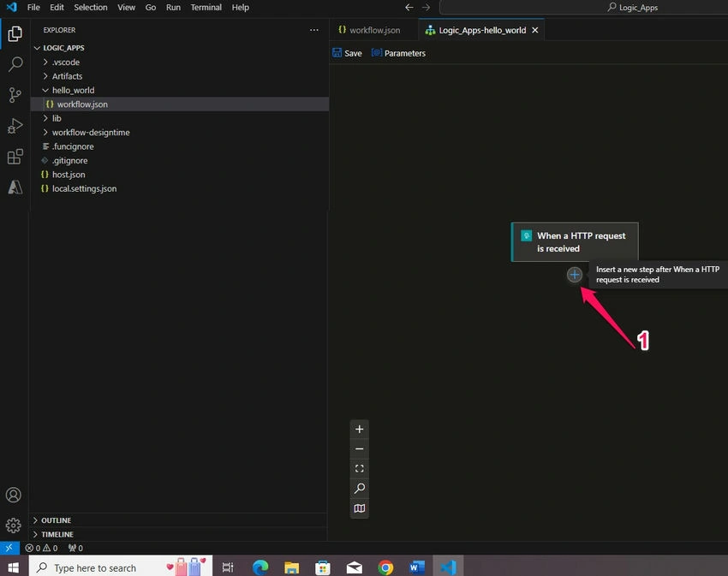The image size is (728, 576).
Task: Open Task View on the taskbar
Action: click(228, 567)
